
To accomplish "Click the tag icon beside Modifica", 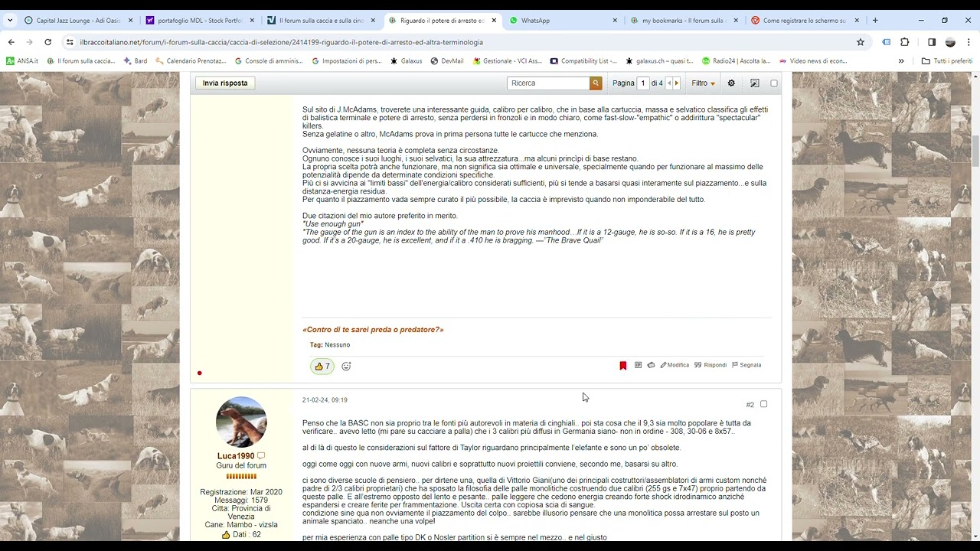I will click(x=651, y=365).
